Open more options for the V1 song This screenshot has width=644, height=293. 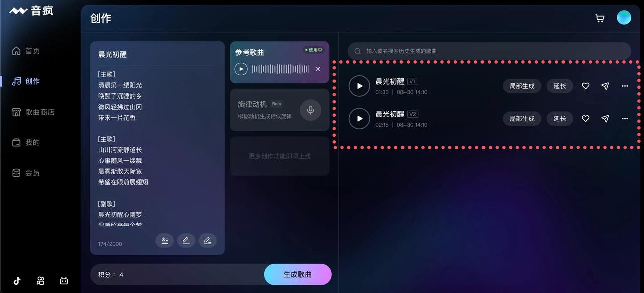[x=625, y=86]
